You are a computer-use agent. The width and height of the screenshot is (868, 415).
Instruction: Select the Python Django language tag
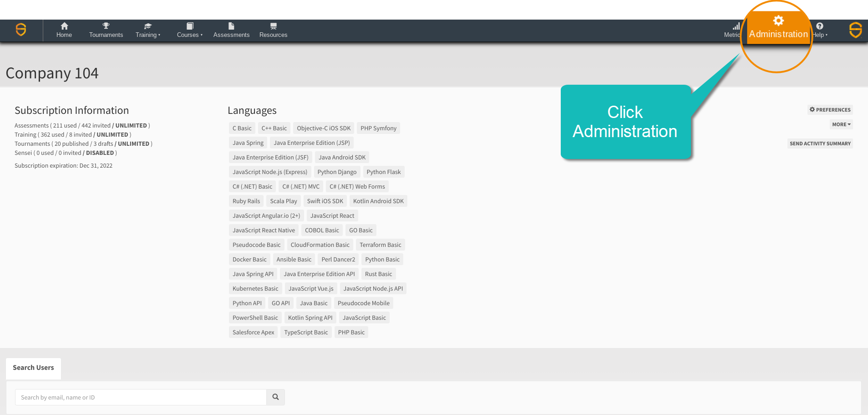[x=337, y=172]
